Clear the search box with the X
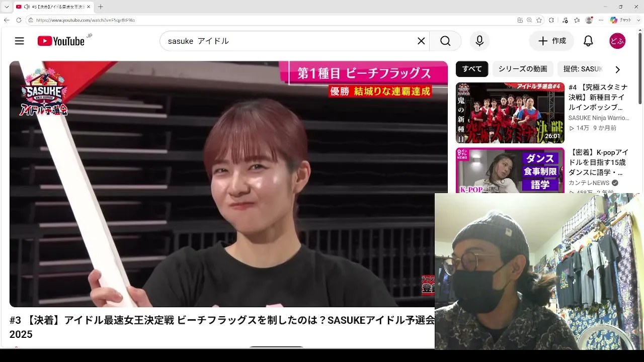Screen dimensions: 644x362 point(421,41)
